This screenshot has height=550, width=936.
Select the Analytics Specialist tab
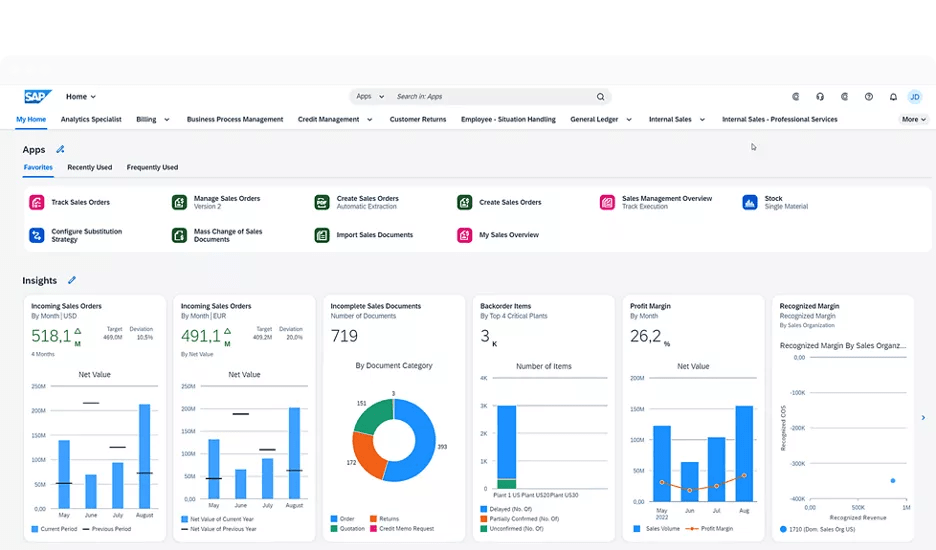pyautogui.click(x=91, y=119)
